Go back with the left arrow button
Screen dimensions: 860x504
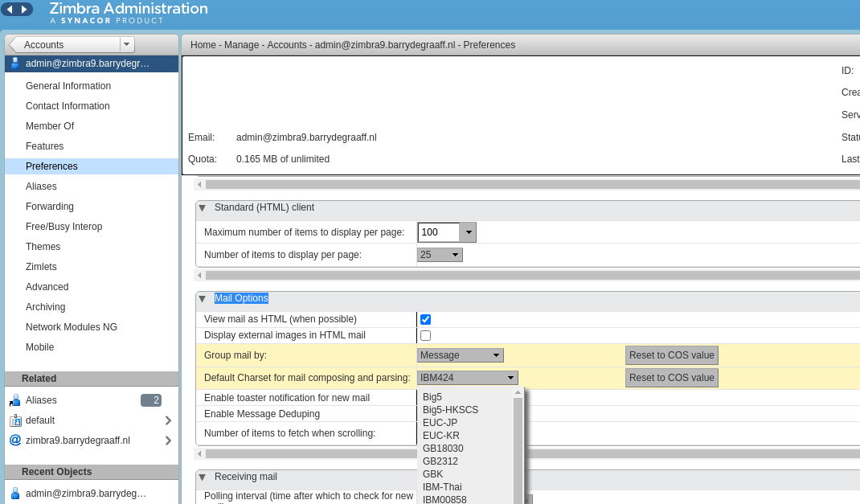point(10,10)
